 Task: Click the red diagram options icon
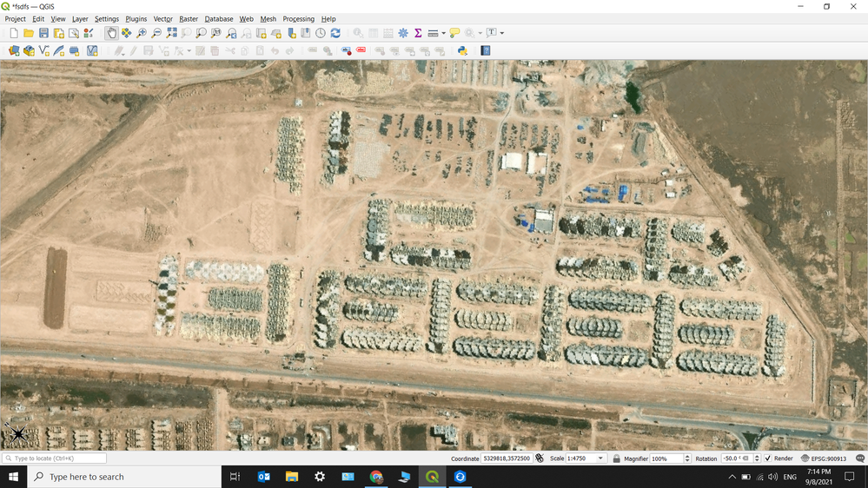coord(361,50)
